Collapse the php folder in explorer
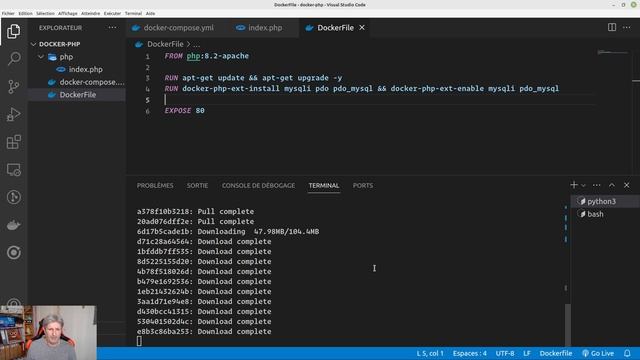The image size is (640, 360). [41, 57]
